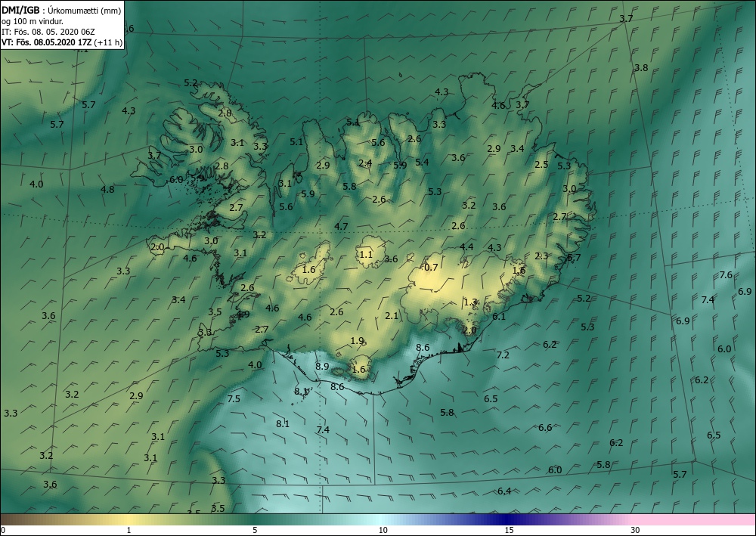This screenshot has height=536, width=756.
Task: Click the 1.3 value on the glacier's southeast side
Action: coord(470,302)
